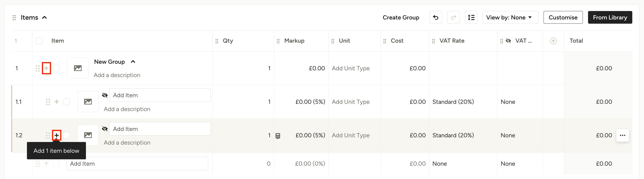644x179 pixels.
Task: Click the add column plus circle icon
Action: click(553, 41)
